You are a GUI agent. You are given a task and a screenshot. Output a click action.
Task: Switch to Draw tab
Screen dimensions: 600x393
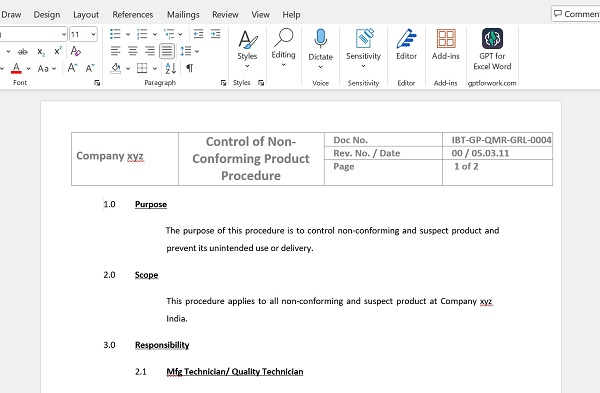pyautogui.click(x=11, y=15)
